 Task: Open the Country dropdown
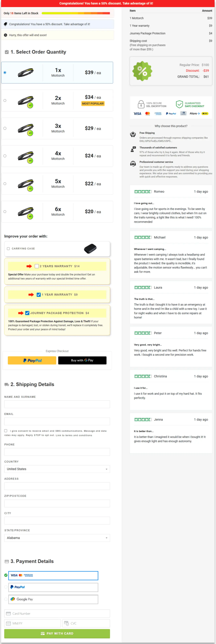57,469
